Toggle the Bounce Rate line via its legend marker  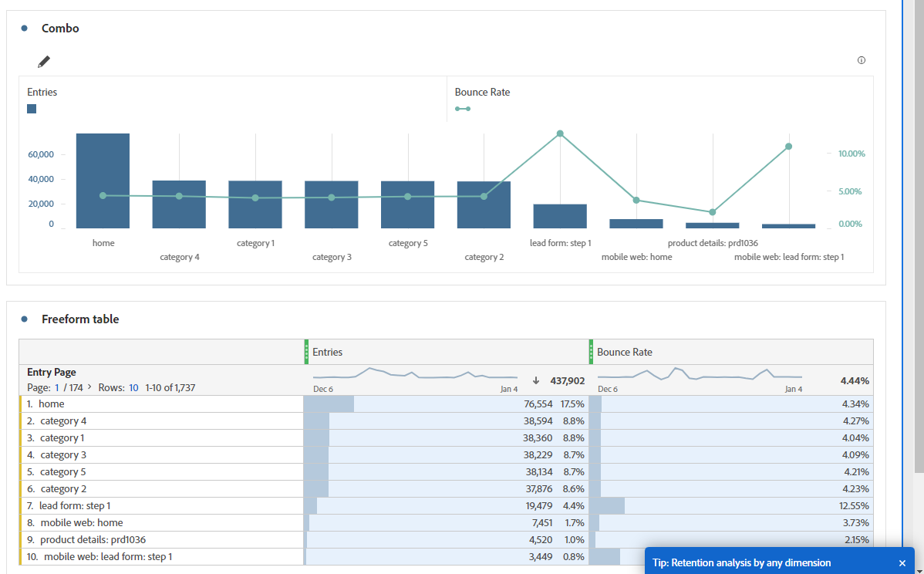point(463,109)
